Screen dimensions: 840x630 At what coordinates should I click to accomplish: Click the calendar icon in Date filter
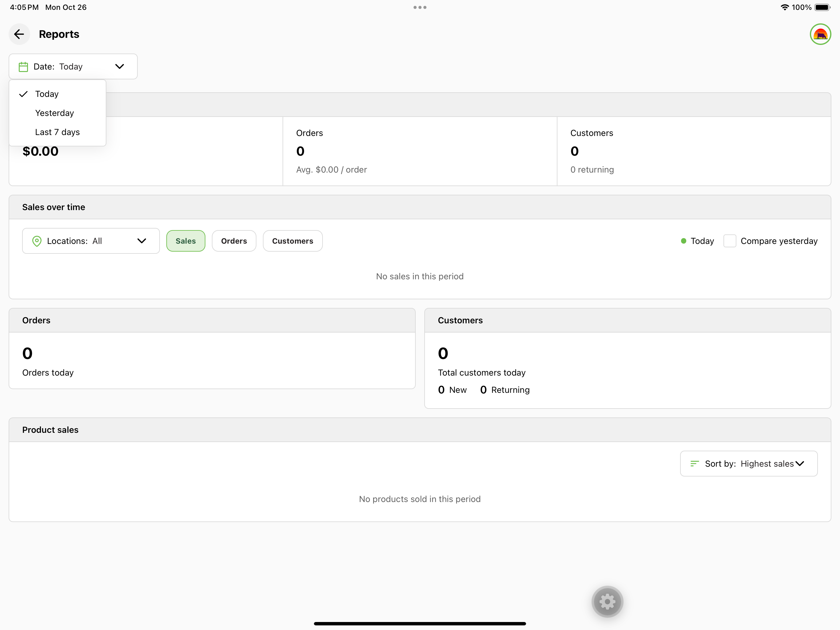click(x=23, y=67)
